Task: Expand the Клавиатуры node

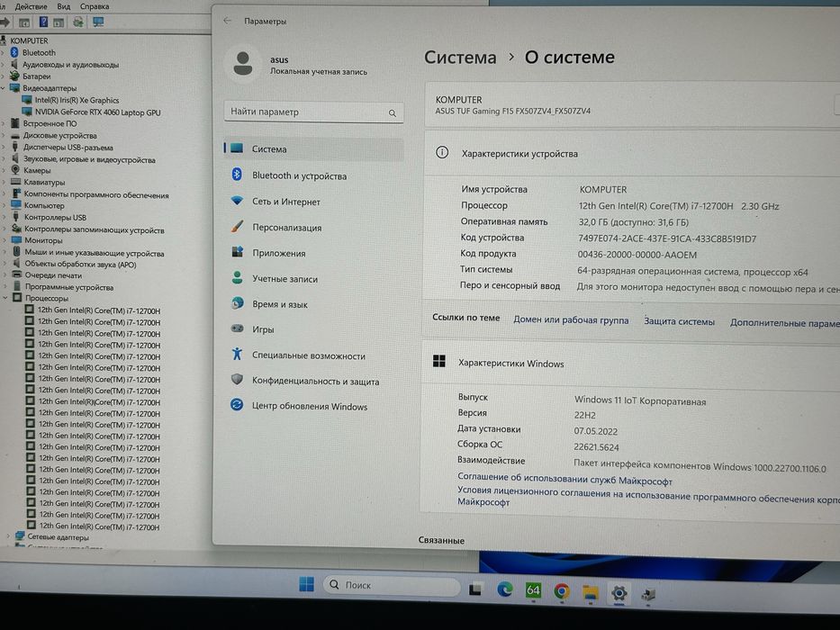Action: pos(4,182)
